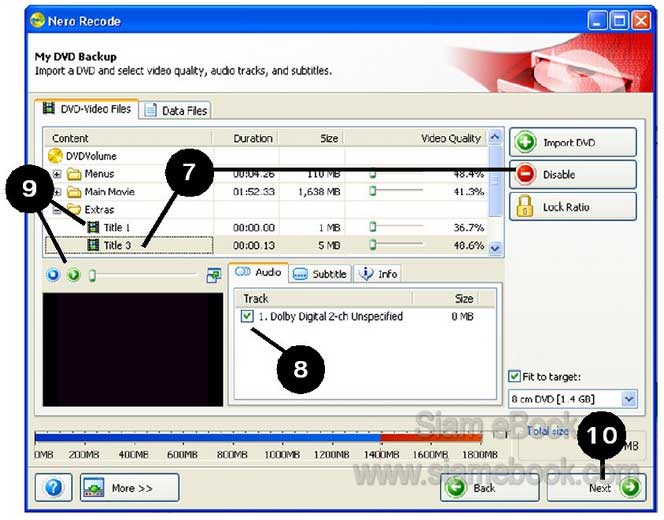The width and height of the screenshot is (664, 520).
Task: Click Main Movie 1,638 MB size cell
Action: click(x=318, y=192)
